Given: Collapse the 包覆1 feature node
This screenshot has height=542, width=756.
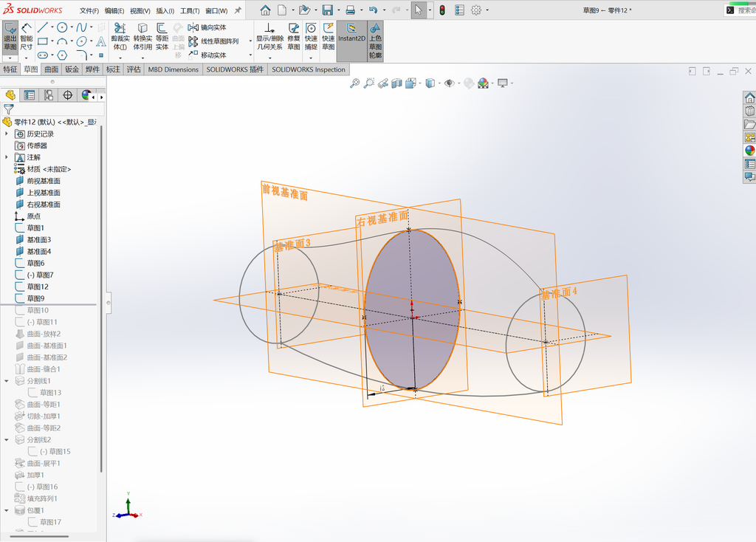Looking at the screenshot, I should pos(6,510).
